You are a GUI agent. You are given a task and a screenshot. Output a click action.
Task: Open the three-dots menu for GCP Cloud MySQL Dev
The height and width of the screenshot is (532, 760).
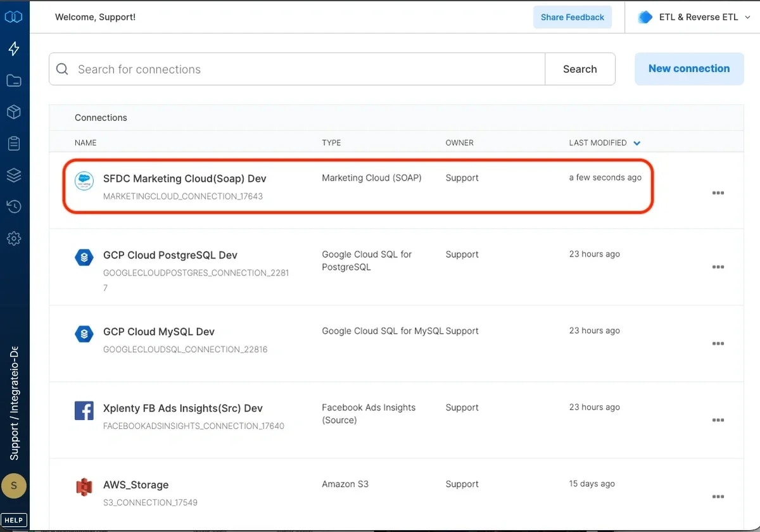[x=718, y=344]
